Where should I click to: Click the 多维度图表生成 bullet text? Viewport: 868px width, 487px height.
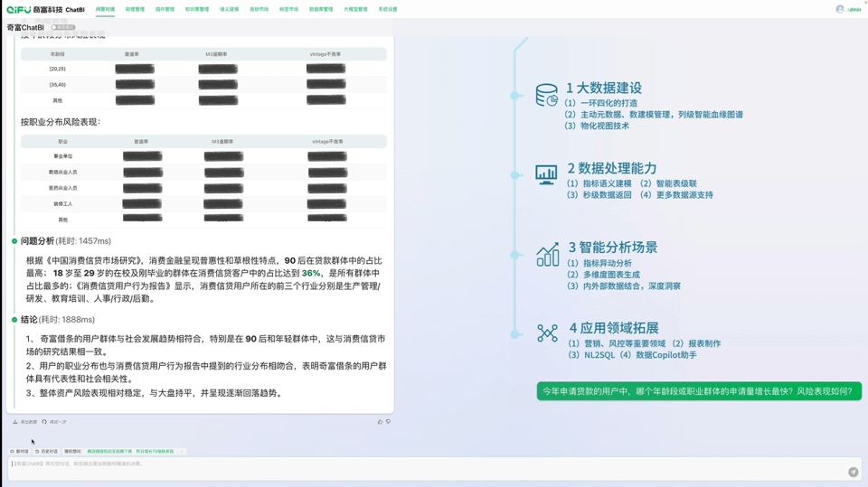(612, 275)
